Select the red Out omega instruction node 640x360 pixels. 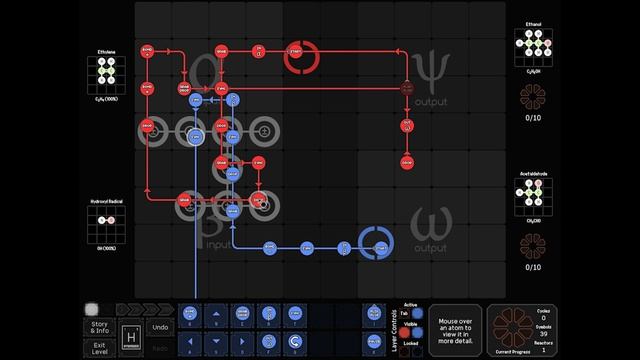pos(407,125)
